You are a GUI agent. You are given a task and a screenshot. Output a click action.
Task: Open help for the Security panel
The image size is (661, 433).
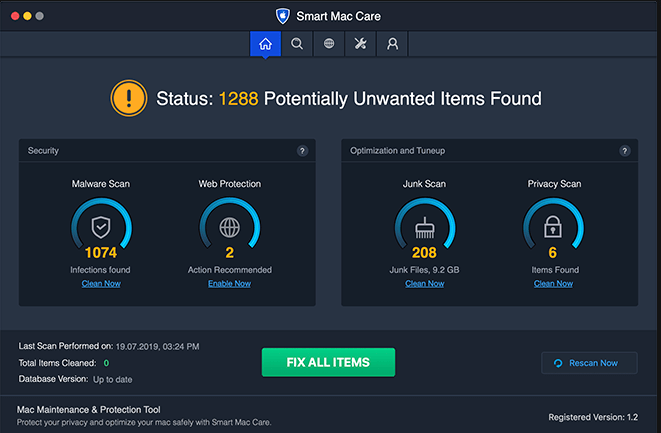point(302,151)
